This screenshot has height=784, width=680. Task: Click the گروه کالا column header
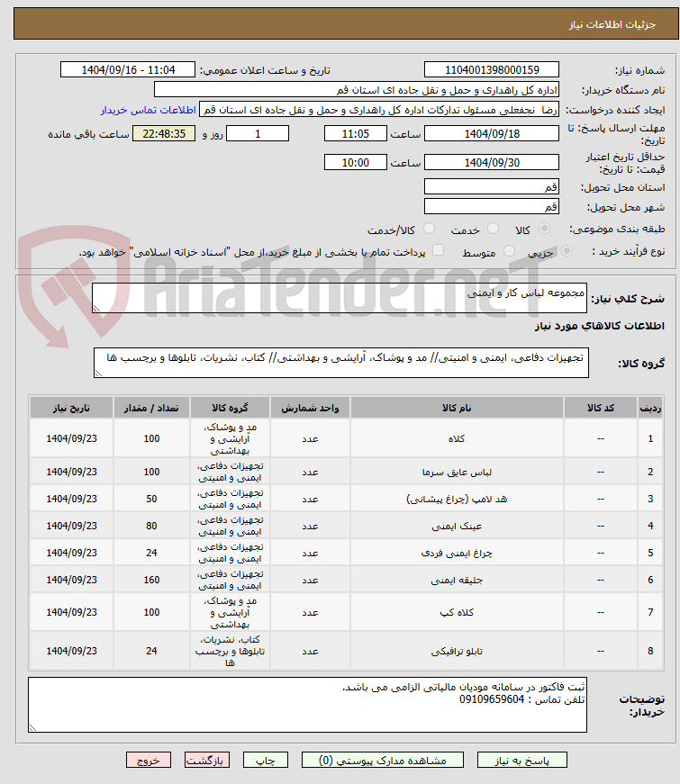coord(230,408)
